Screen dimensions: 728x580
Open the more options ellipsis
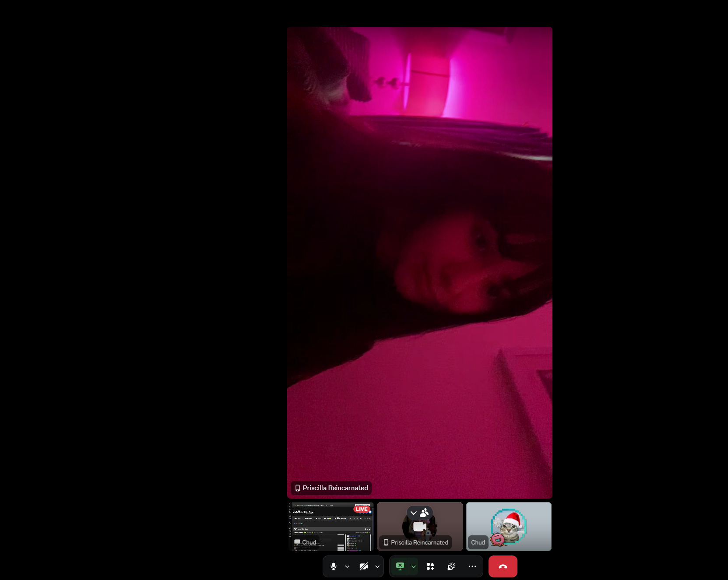click(x=472, y=566)
